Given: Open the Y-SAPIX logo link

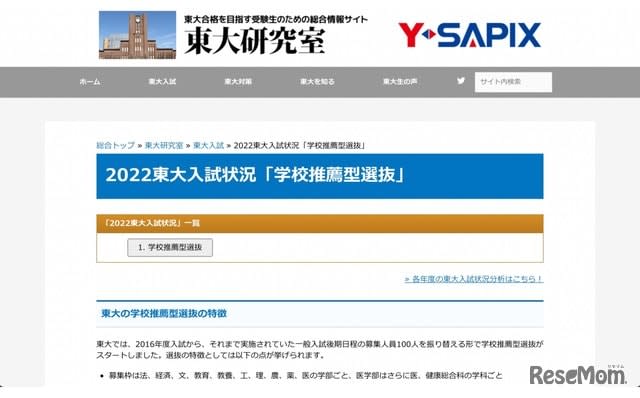Looking at the screenshot, I should coord(470,35).
